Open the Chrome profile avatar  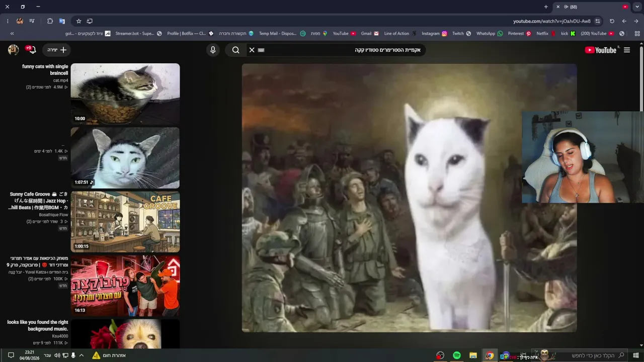[x=20, y=21]
